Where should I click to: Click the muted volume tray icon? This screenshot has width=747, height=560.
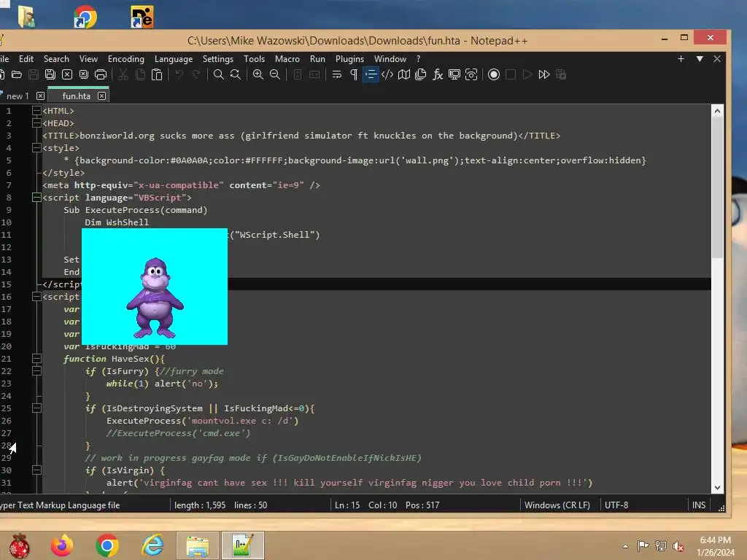click(x=678, y=545)
